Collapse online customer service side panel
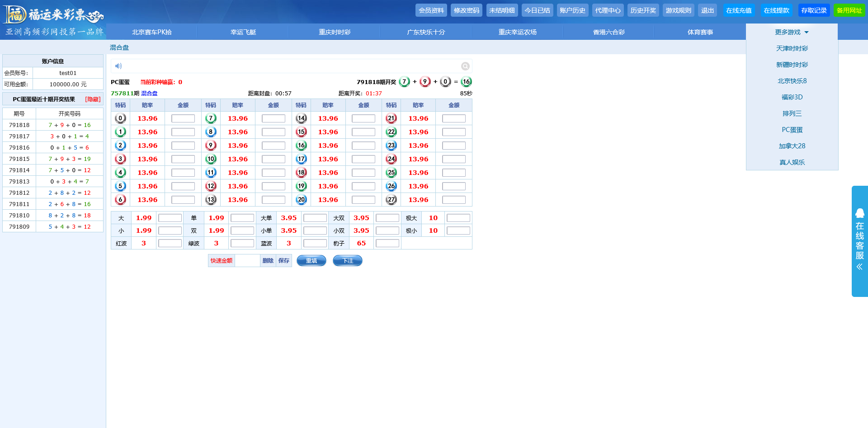Screen dimensions: 868x428 [x=859, y=267]
